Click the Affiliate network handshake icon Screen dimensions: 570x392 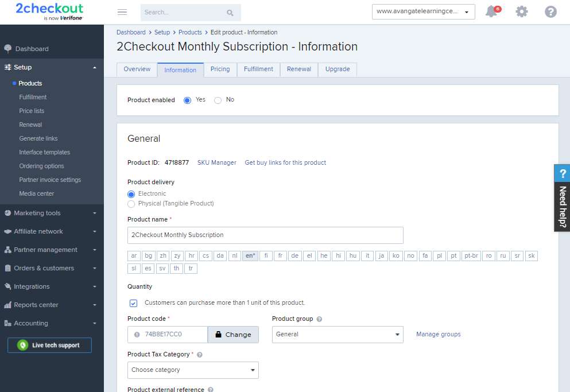pyautogui.click(x=7, y=232)
